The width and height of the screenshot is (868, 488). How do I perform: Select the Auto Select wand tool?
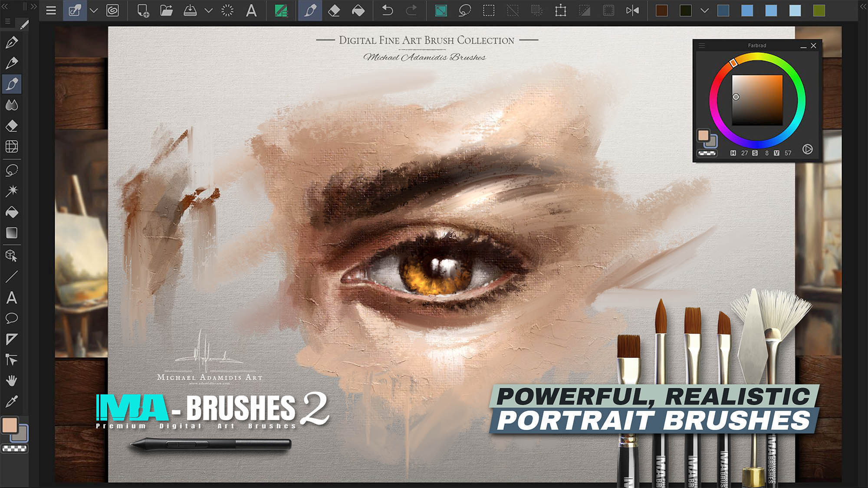12,191
